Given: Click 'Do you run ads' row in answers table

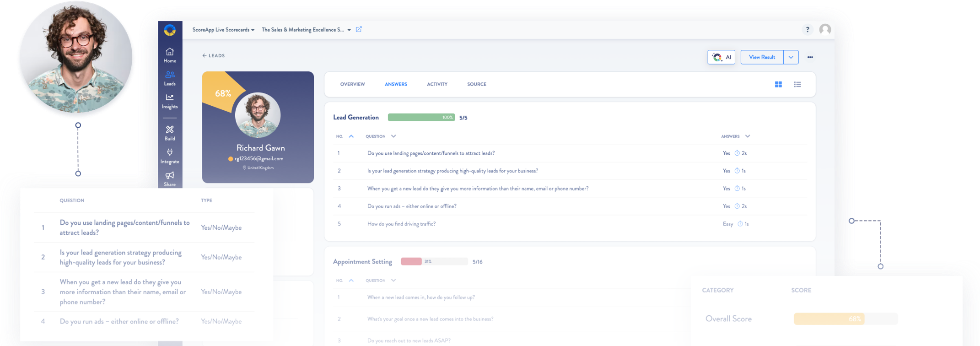Looking at the screenshot, I should [570, 206].
